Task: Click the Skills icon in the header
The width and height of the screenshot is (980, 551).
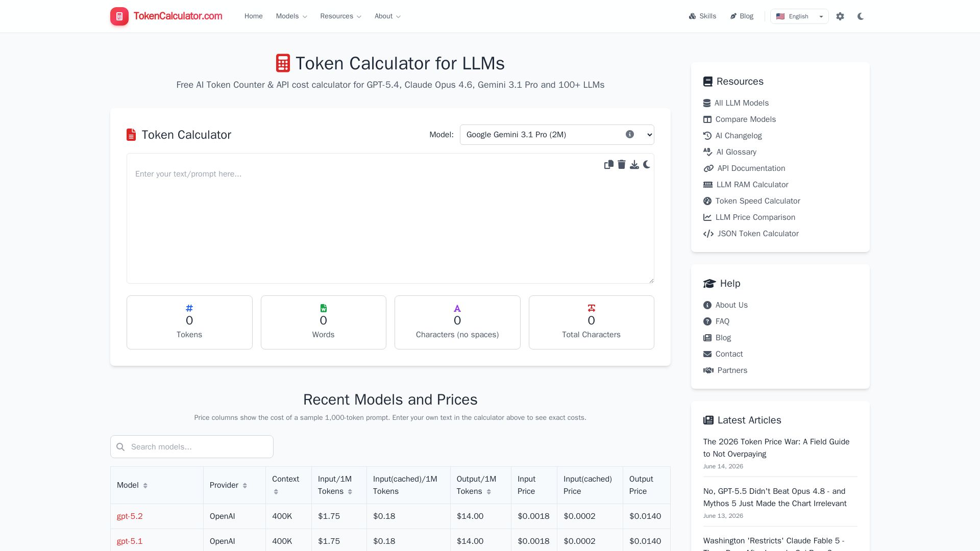Action: (693, 16)
